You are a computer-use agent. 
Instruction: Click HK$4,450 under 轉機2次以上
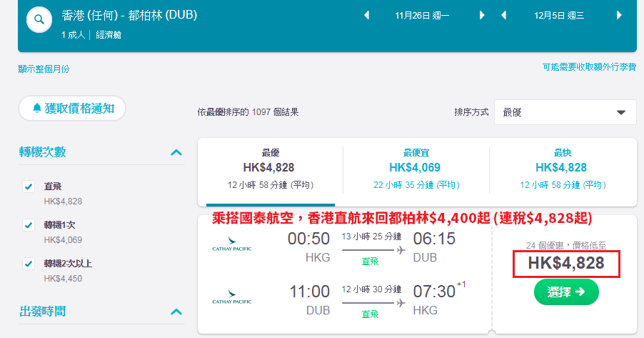[x=64, y=279]
